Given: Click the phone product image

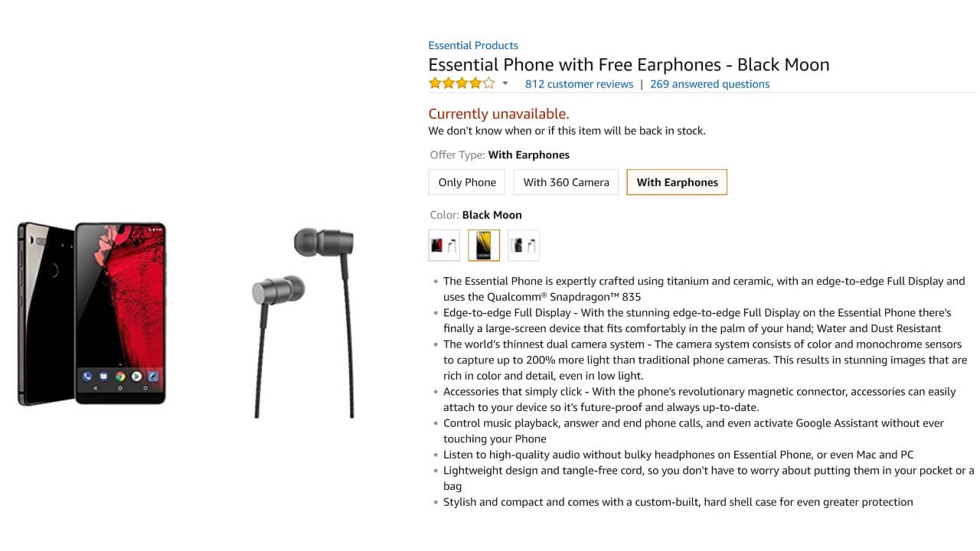Looking at the screenshot, I should coord(92,314).
